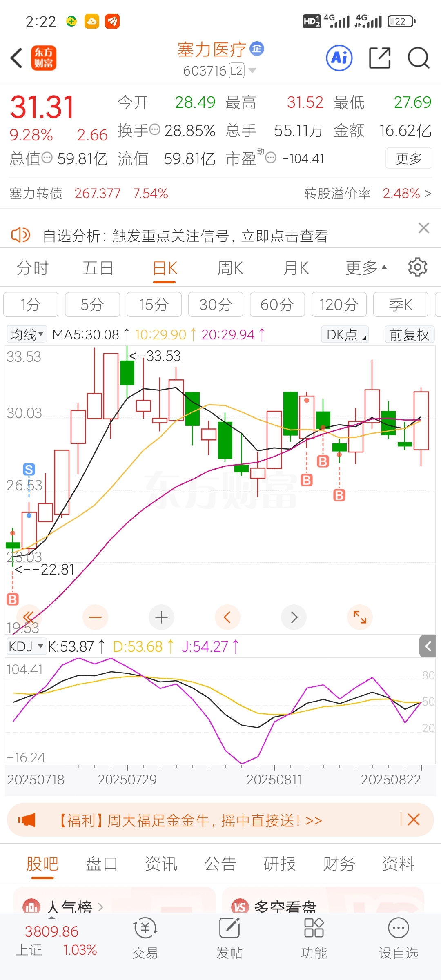Tap 自选分析 signal notice text

[x=185, y=236]
